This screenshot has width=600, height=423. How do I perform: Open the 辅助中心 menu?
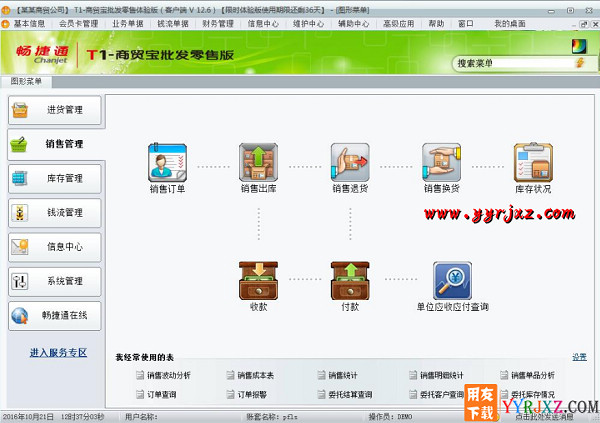point(354,24)
